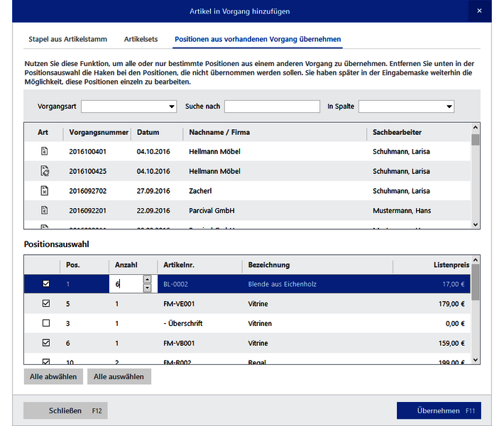Click the 179,00 € list price

click(x=451, y=304)
